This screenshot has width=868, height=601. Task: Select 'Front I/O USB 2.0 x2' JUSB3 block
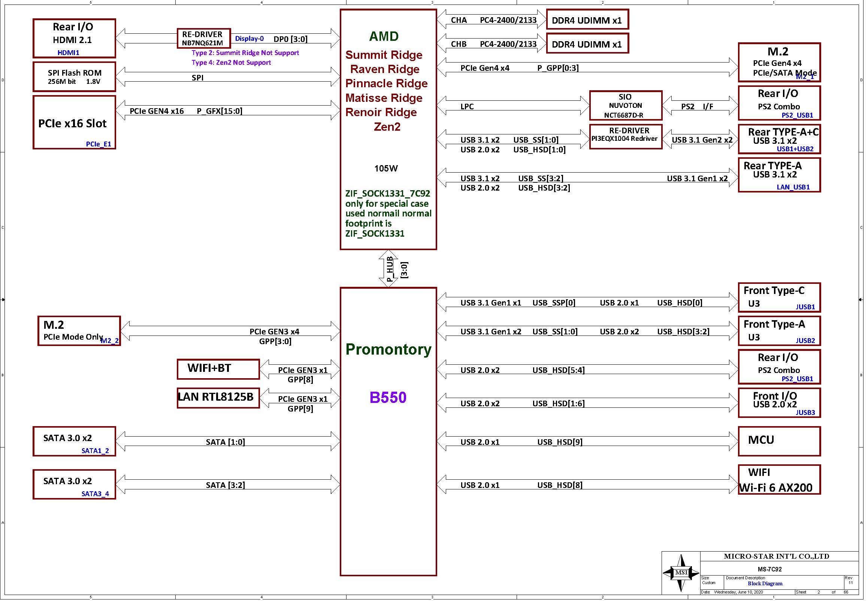click(x=779, y=403)
